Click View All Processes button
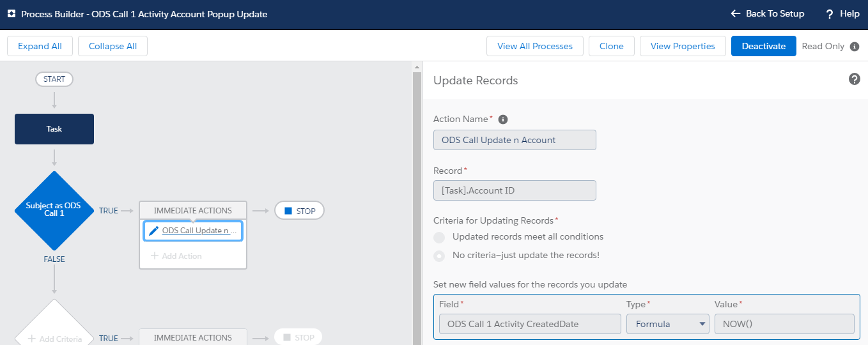The image size is (868, 345). click(534, 46)
